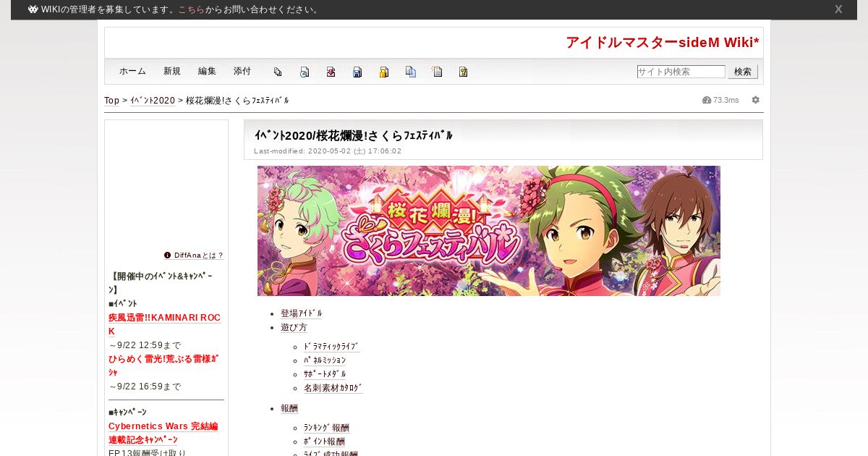Image resolution: width=868 pixels, height=456 pixels.
Task: Open the アイドルマスターsideM Wiki* site title
Action: 663,42
